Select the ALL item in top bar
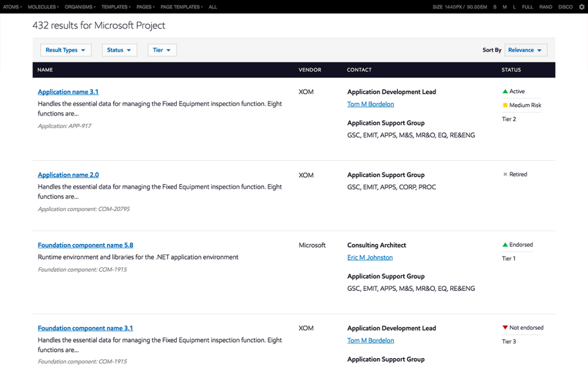Image resolution: width=588 pixels, height=368 pixels. pos(212,7)
